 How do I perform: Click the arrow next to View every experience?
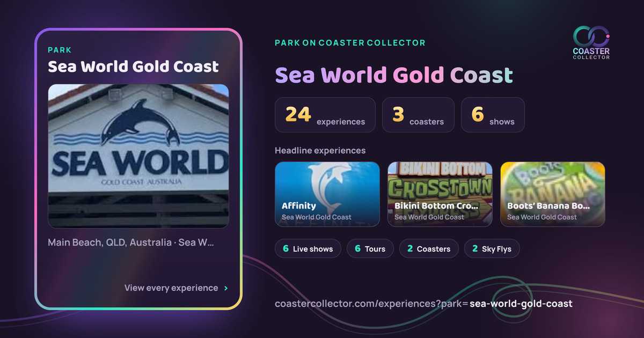pos(226,288)
